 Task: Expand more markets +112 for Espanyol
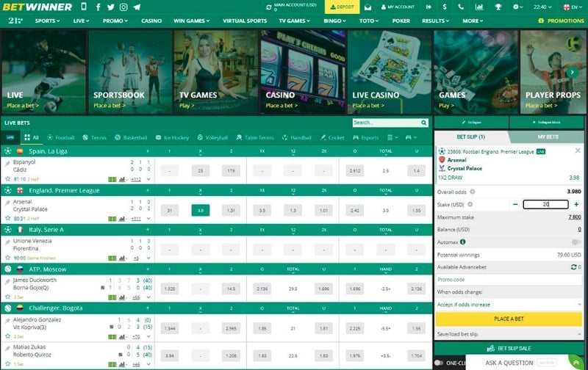point(136,179)
